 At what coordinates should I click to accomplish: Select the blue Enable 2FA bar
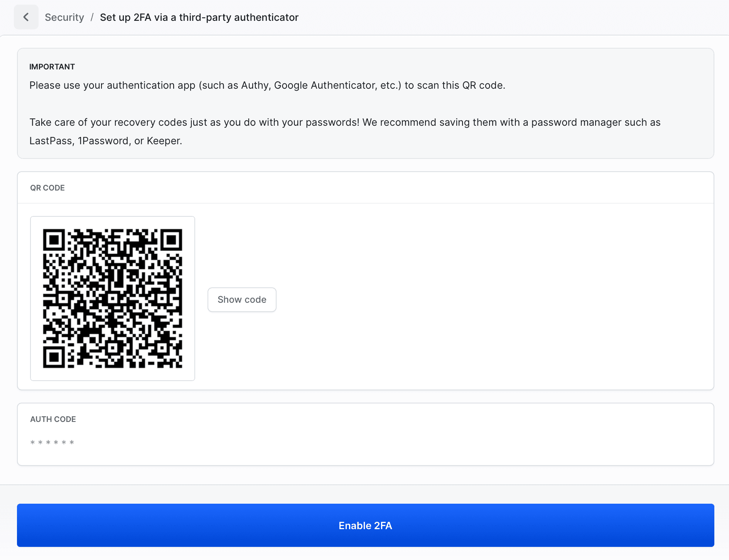point(364,525)
